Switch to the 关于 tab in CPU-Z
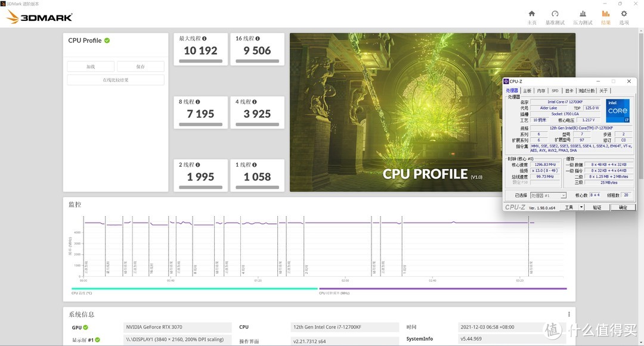 click(x=603, y=91)
